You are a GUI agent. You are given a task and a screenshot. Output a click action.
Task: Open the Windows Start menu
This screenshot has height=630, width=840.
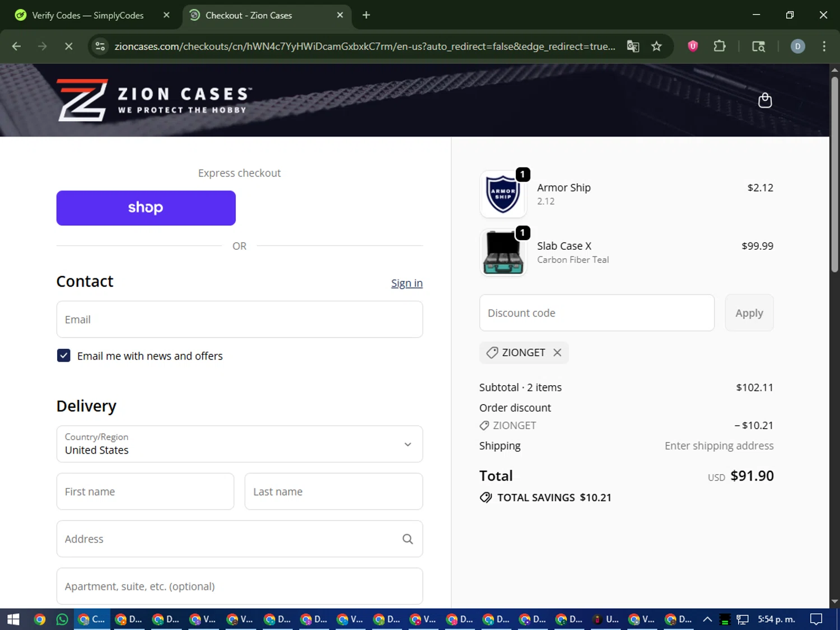point(13,619)
